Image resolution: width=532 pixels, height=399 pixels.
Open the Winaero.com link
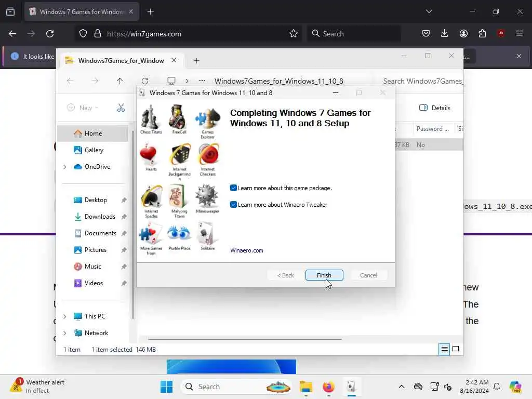point(247,250)
